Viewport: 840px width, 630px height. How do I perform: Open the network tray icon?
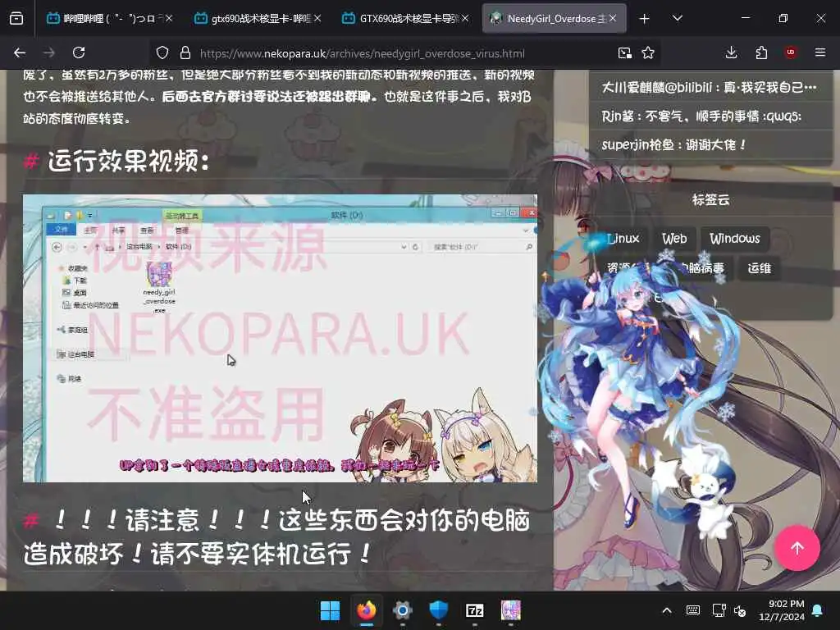pyautogui.click(x=719, y=610)
